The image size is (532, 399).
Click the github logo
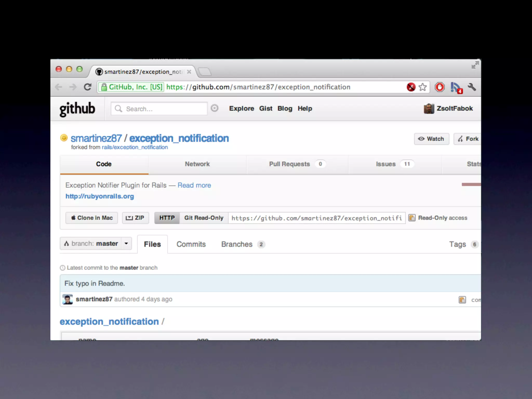(x=77, y=109)
